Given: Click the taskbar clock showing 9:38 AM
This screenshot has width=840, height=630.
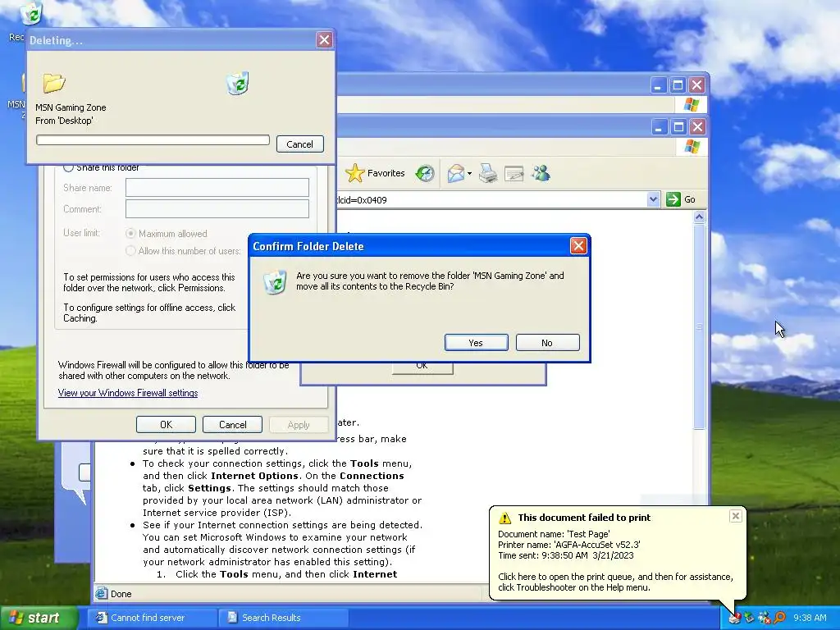Looking at the screenshot, I should (x=810, y=618).
